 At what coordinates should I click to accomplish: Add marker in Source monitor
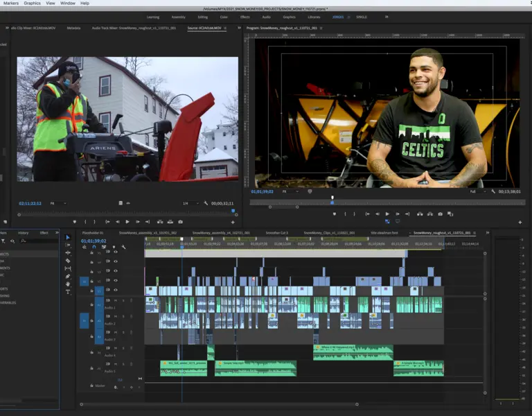coord(75,222)
